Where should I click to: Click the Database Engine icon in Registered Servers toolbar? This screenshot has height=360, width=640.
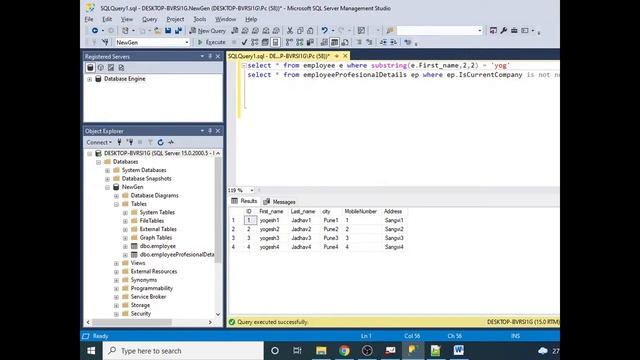coord(90,68)
